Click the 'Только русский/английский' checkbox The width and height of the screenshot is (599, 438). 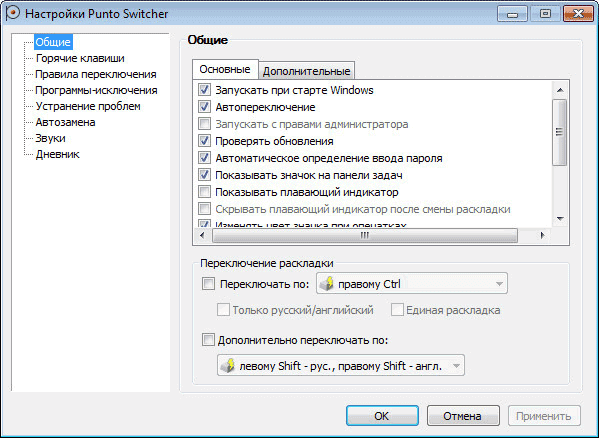pos(223,310)
